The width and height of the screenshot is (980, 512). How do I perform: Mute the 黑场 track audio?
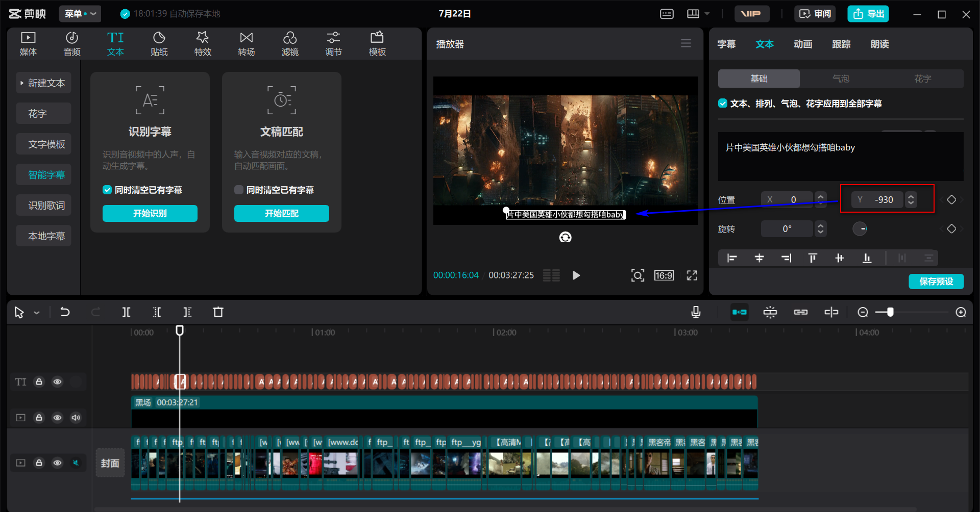76,418
